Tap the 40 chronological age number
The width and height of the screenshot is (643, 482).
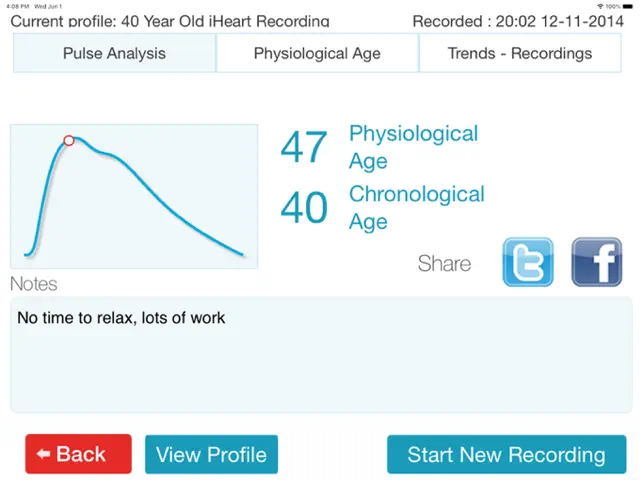point(304,208)
